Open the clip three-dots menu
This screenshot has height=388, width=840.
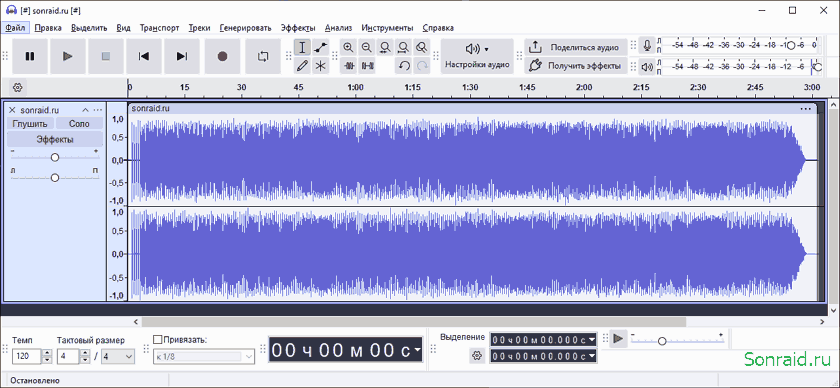(806, 108)
